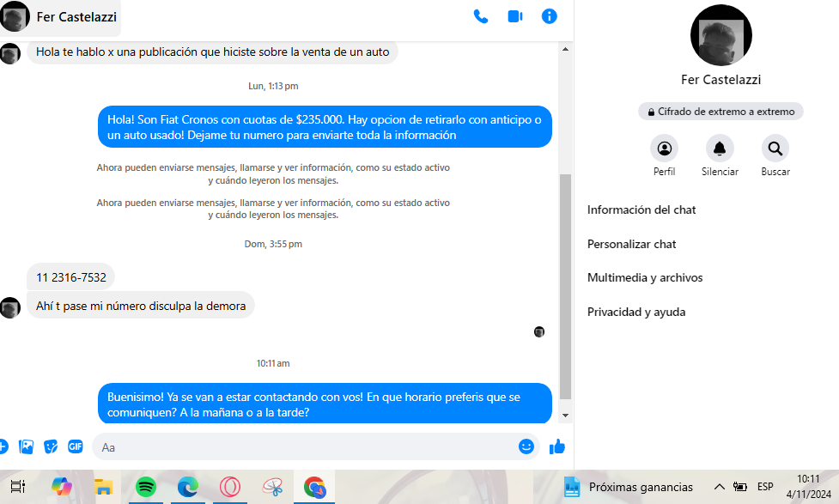Click the conversation info icon
The height and width of the screenshot is (504, 839).
pyautogui.click(x=550, y=16)
